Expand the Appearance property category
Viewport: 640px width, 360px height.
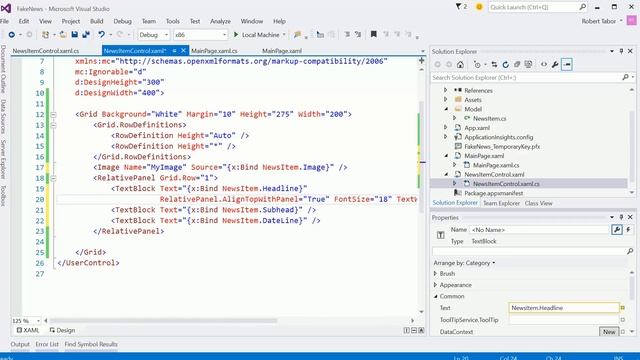pos(435,285)
